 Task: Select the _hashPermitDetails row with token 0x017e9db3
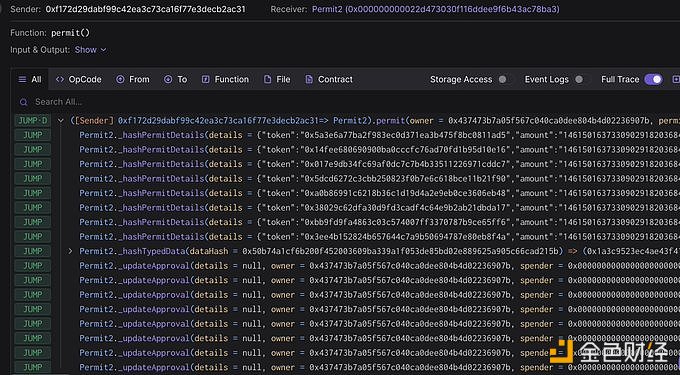[x=379, y=164]
